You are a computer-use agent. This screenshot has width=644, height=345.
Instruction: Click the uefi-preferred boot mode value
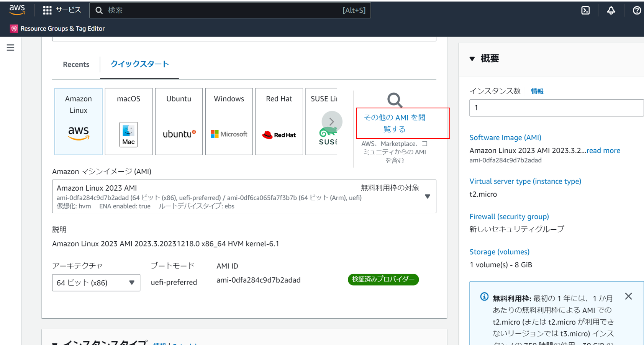point(174,282)
